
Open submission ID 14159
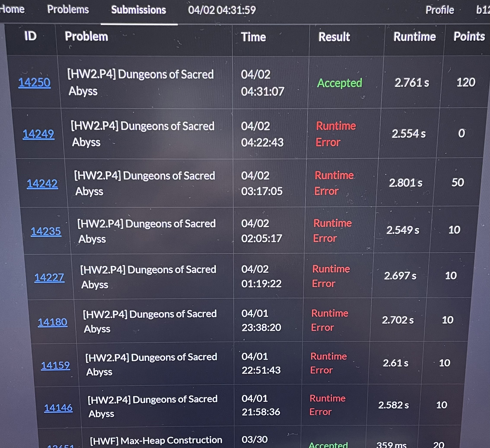click(55, 365)
